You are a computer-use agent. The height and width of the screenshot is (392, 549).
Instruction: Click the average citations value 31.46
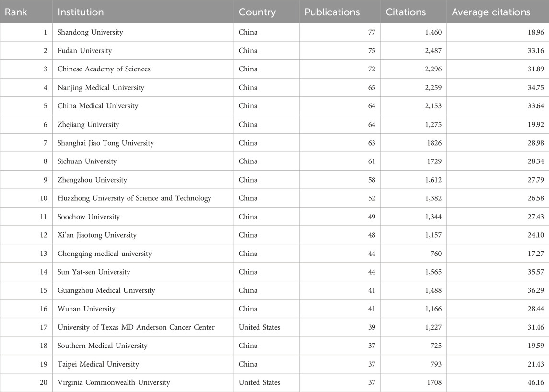536,327
